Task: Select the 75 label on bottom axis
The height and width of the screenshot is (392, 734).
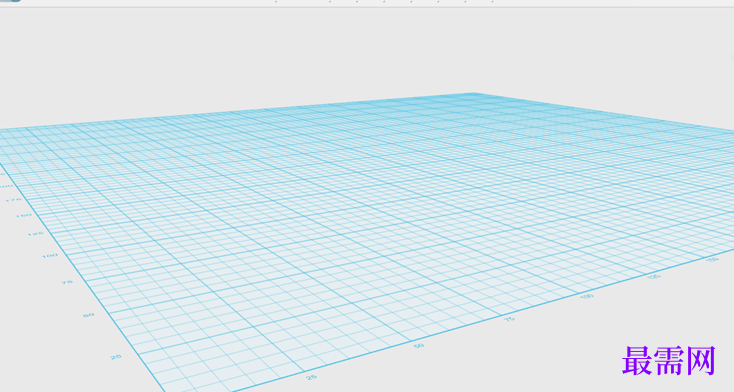Action: point(509,319)
